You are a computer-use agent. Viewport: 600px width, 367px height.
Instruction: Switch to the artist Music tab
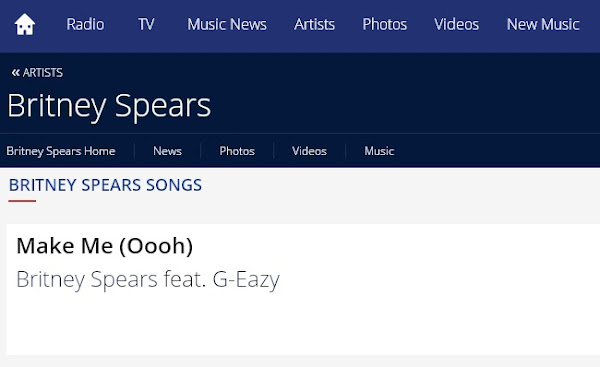click(379, 151)
